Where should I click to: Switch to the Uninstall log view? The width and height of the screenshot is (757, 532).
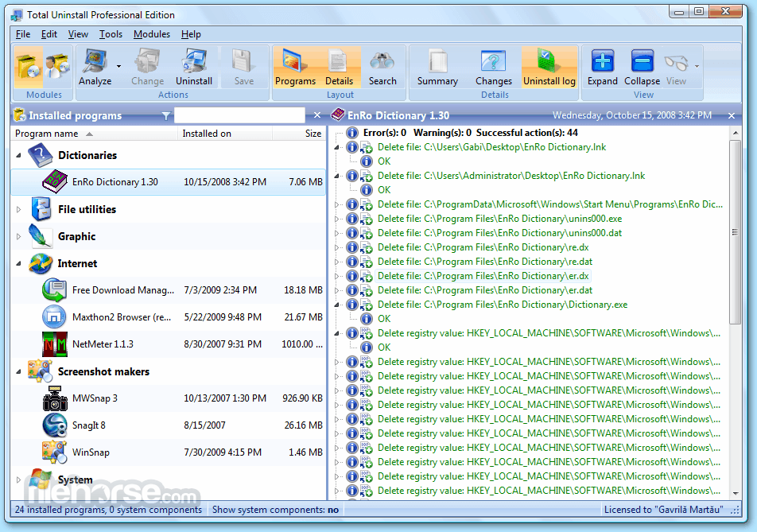[549, 67]
